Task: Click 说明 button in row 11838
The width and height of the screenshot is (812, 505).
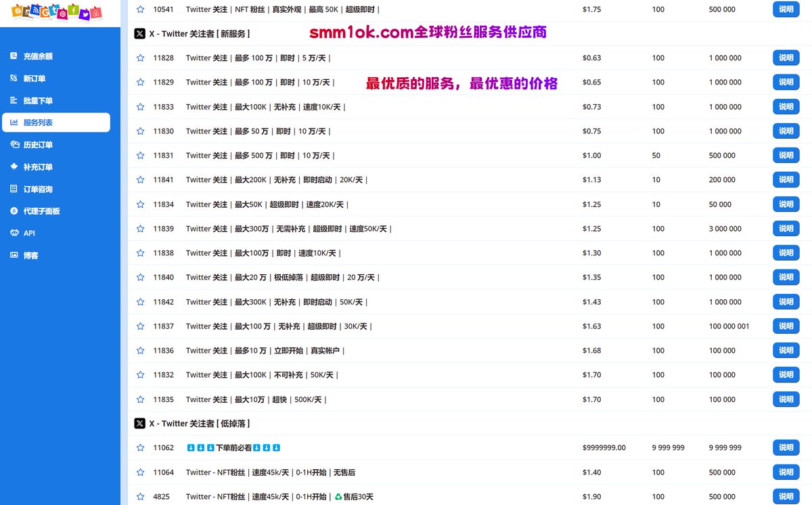Action: coord(786,253)
